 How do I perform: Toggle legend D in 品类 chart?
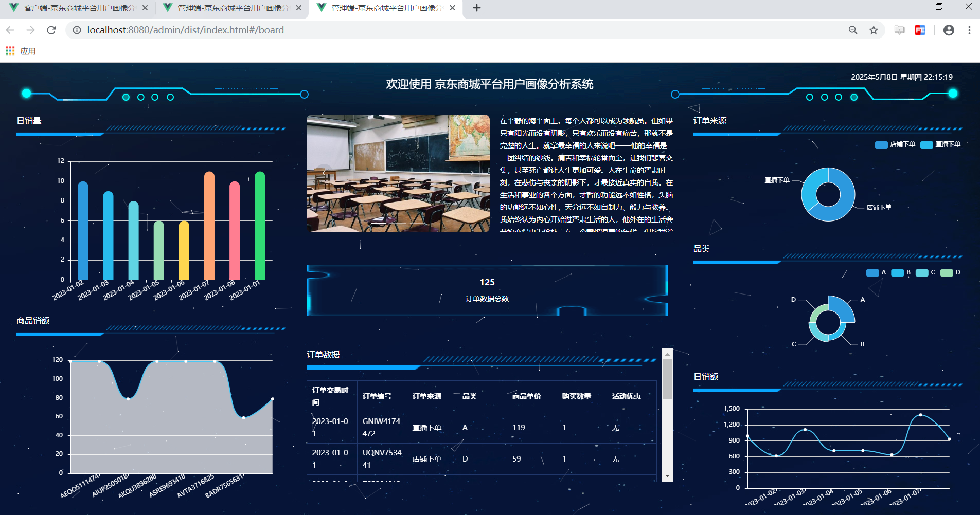[x=950, y=273]
